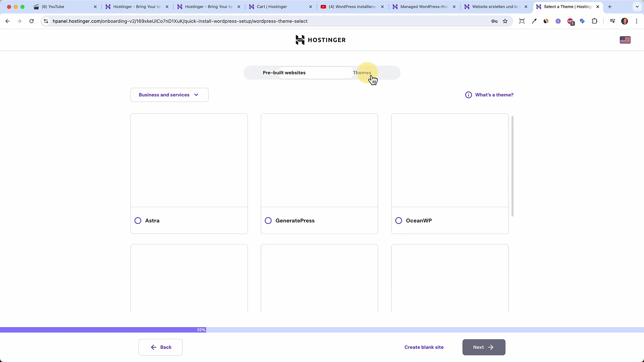Screen dimensions: 644x362
Task: Select the Astra theme radio button
Action: (x=138, y=221)
